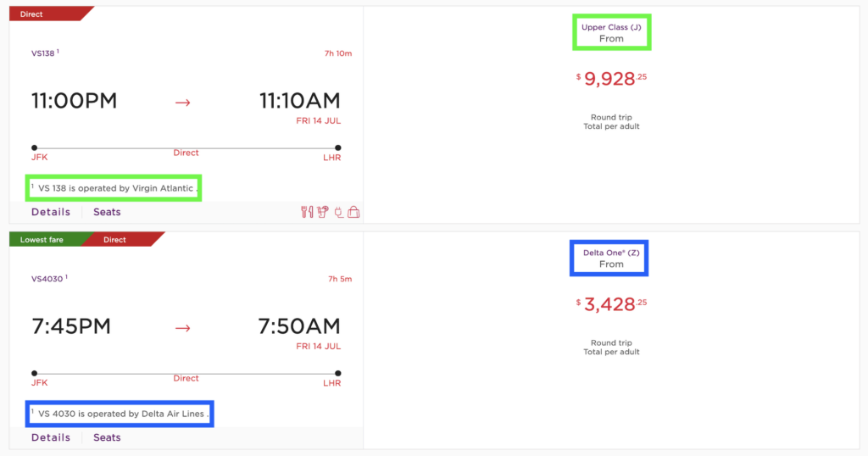
Task: Click the drinks amenity icon
Action: (x=322, y=212)
